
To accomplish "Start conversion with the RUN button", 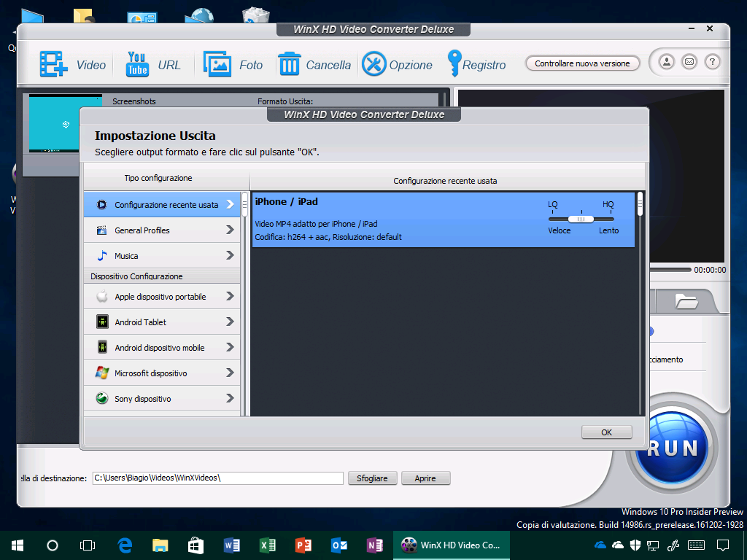I will pos(672,448).
